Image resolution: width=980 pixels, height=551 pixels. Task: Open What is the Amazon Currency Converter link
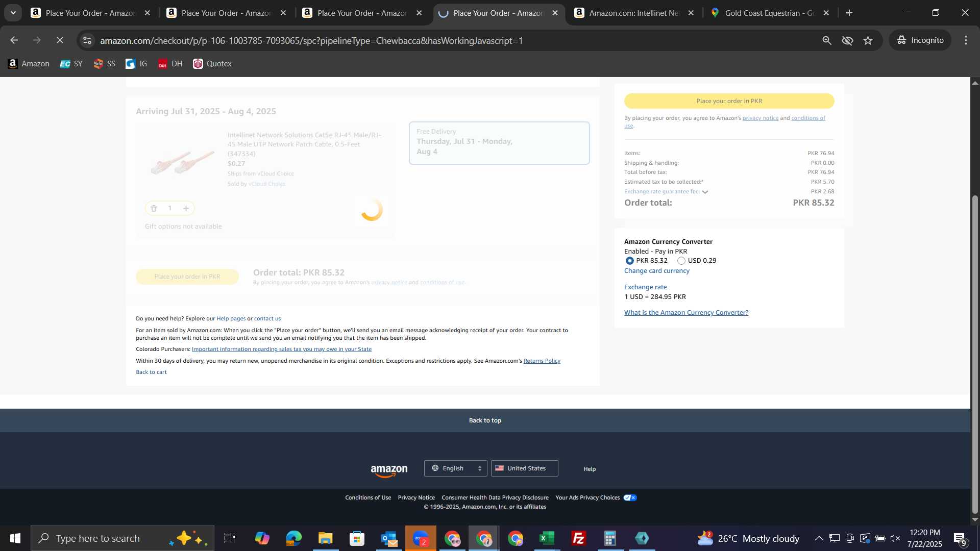click(686, 313)
